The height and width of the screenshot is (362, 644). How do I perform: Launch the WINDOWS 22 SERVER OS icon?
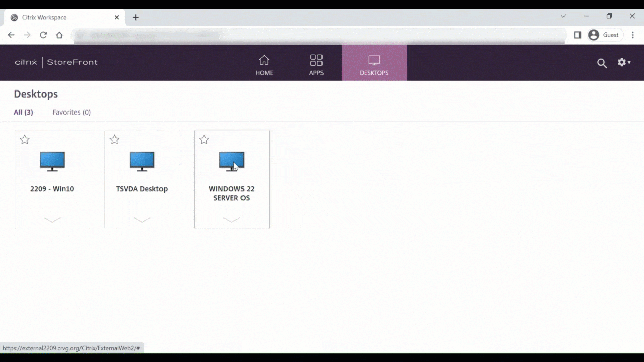click(232, 162)
